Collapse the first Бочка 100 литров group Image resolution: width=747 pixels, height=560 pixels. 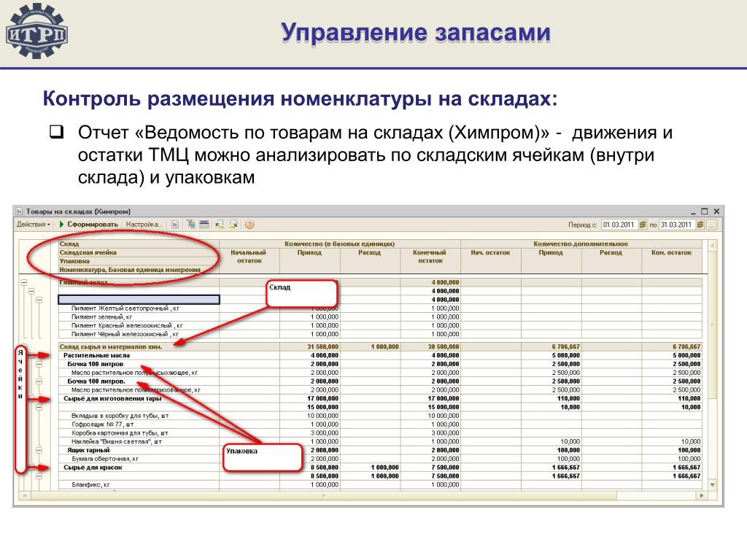39,365
